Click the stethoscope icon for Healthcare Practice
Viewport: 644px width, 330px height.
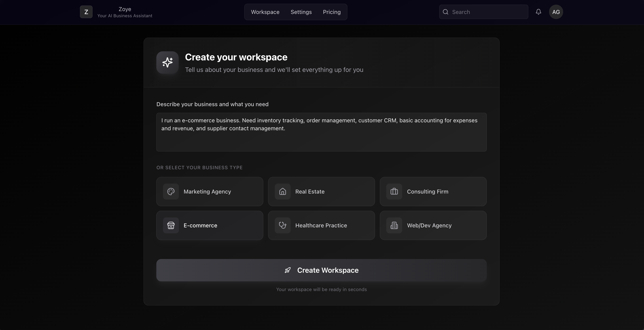pyautogui.click(x=282, y=225)
